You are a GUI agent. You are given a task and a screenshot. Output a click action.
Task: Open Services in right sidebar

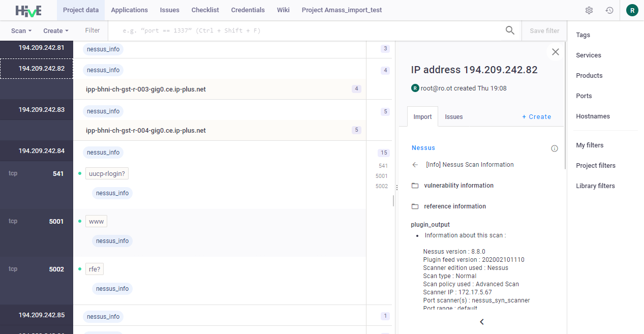tap(589, 55)
